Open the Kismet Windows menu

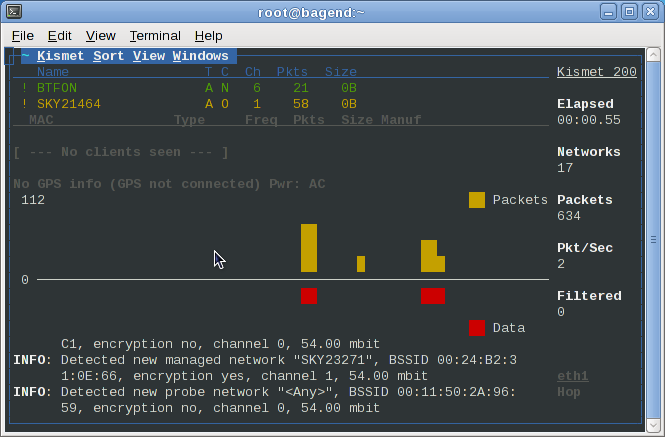pos(200,56)
